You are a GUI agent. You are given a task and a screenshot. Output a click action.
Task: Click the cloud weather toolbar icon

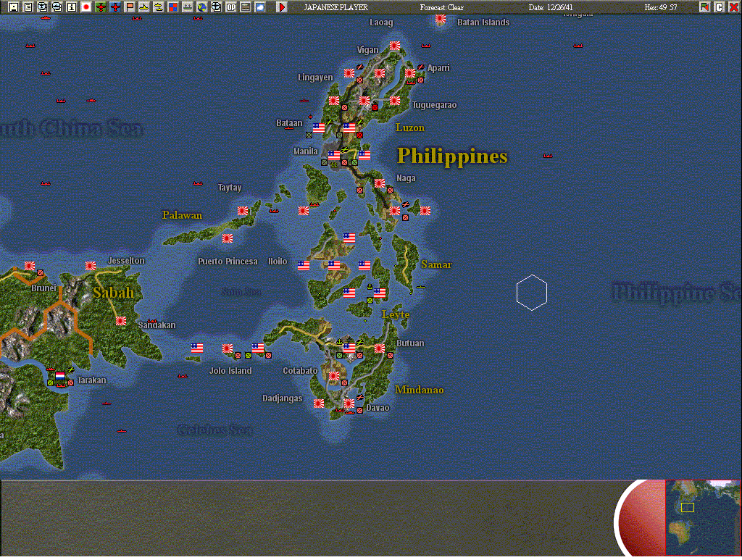tap(260, 7)
